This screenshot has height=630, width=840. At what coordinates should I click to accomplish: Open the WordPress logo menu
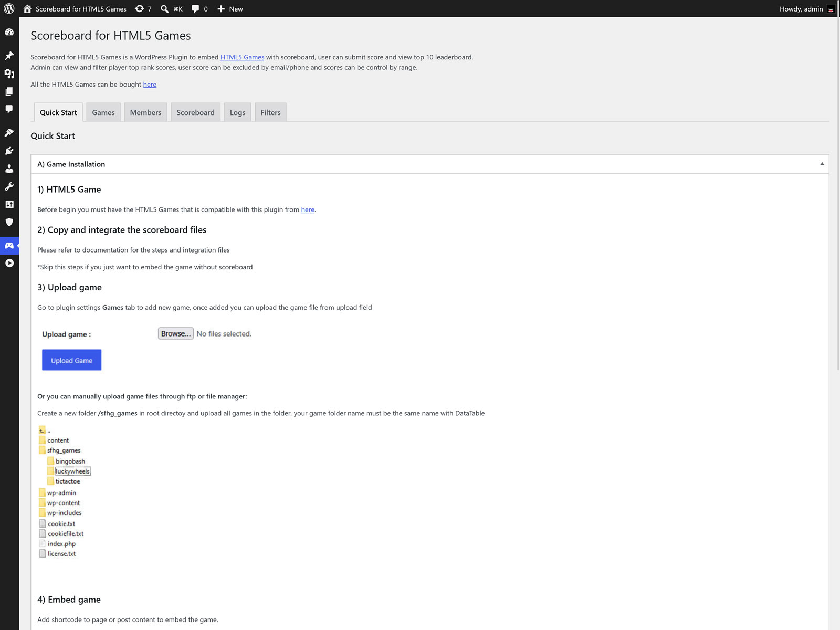tap(9, 9)
